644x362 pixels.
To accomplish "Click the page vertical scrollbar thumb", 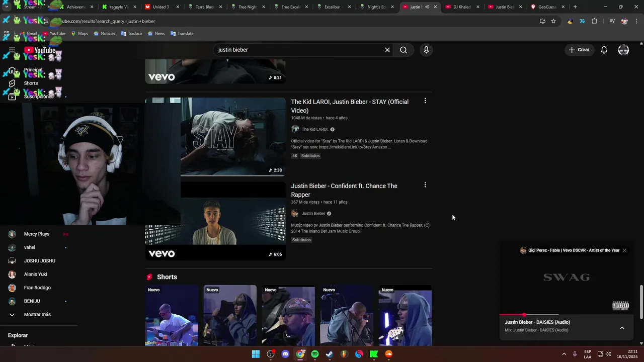I will 641,302.
